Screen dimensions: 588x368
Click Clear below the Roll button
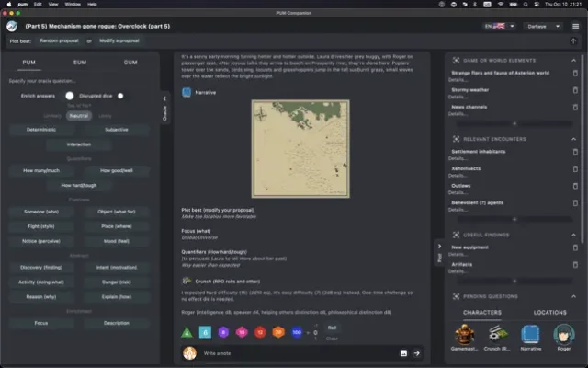click(332, 339)
